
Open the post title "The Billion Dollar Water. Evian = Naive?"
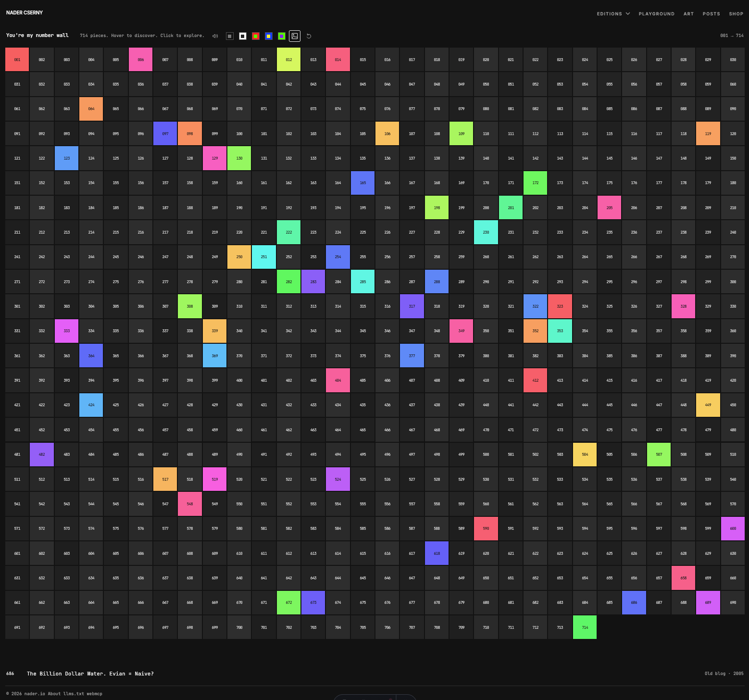pyautogui.click(x=90, y=674)
